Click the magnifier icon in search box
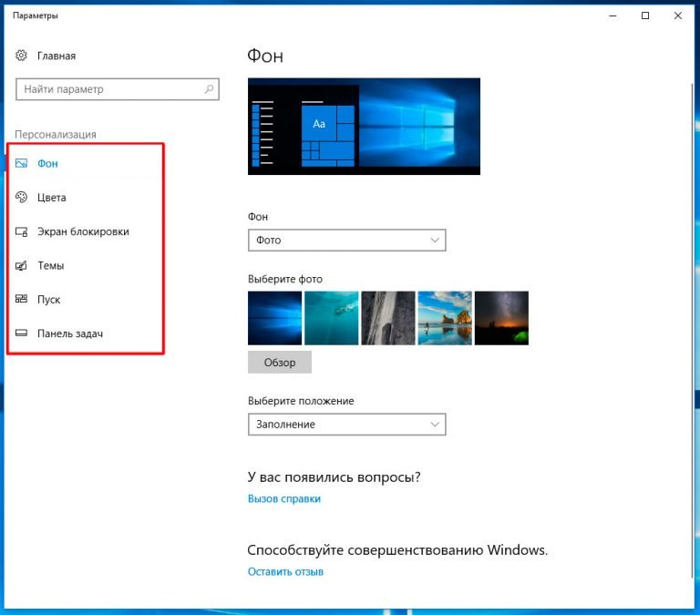 tap(209, 90)
